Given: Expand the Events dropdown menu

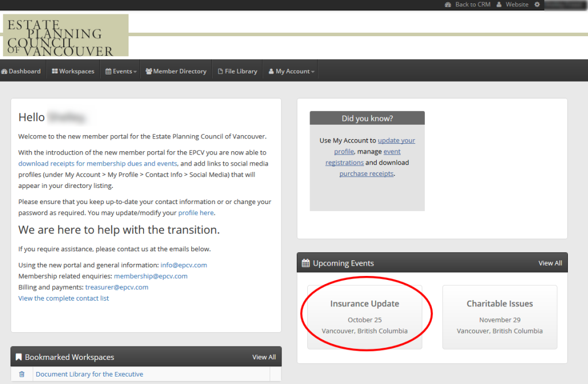Looking at the screenshot, I should [121, 71].
